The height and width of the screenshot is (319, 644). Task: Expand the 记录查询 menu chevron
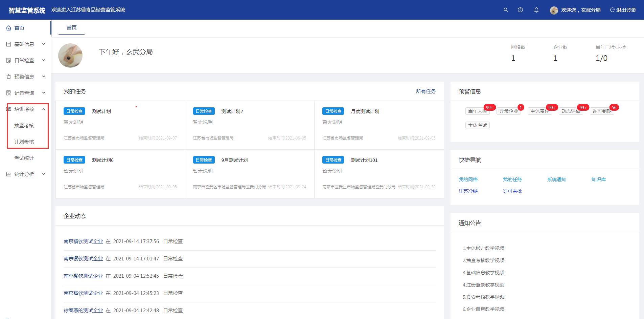(44, 93)
